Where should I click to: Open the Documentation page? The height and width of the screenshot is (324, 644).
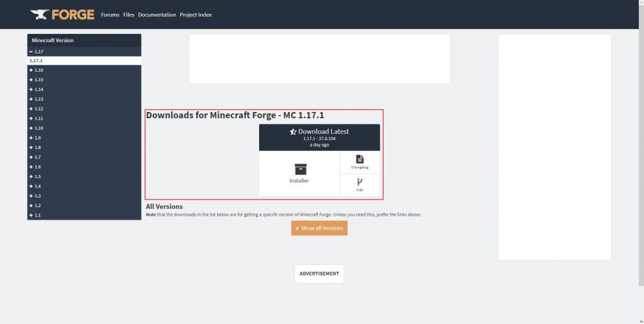(x=157, y=14)
